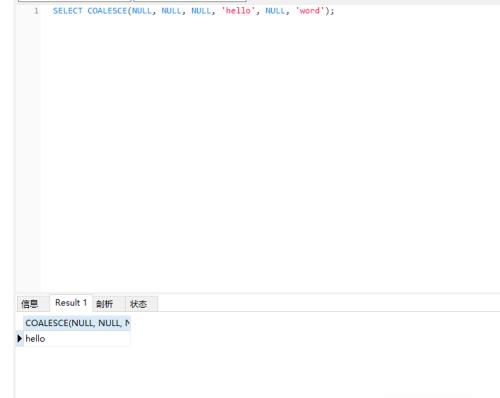
Task: Click the COALESCE(NULL, NULL result column header
Action: (x=77, y=323)
